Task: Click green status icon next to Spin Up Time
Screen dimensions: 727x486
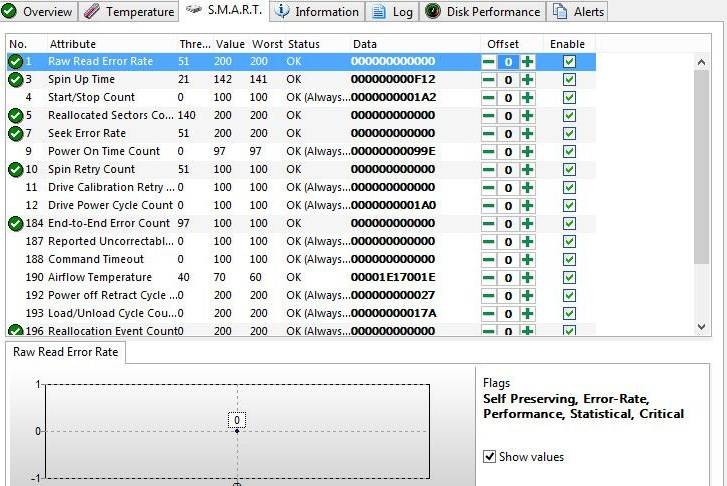Action: pos(15,80)
